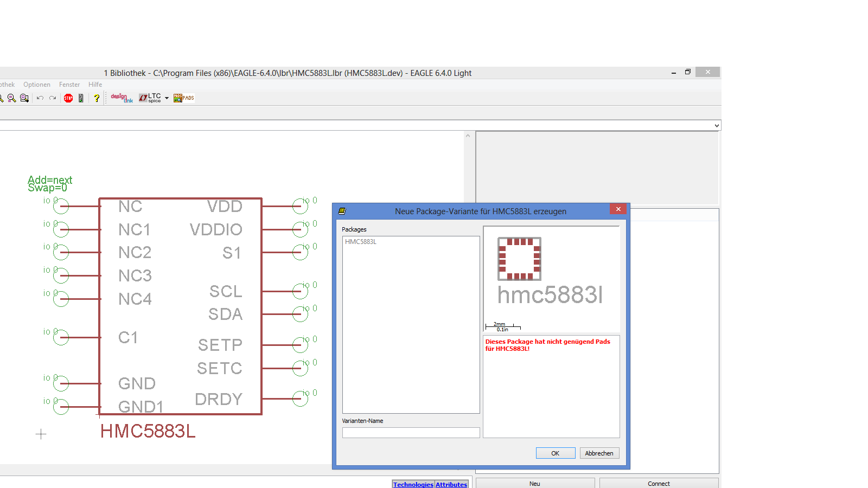Click the Connect button
Viewport: 868px width, 488px height.
659,484
